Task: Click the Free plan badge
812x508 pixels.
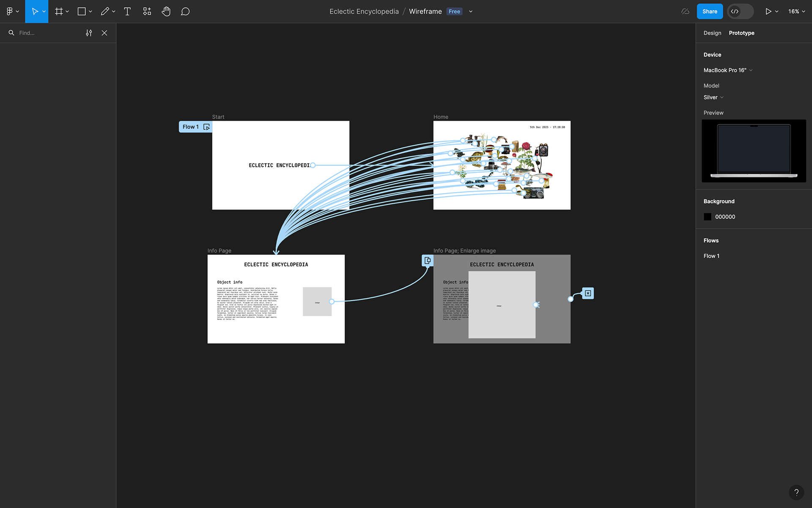Action: (x=454, y=11)
